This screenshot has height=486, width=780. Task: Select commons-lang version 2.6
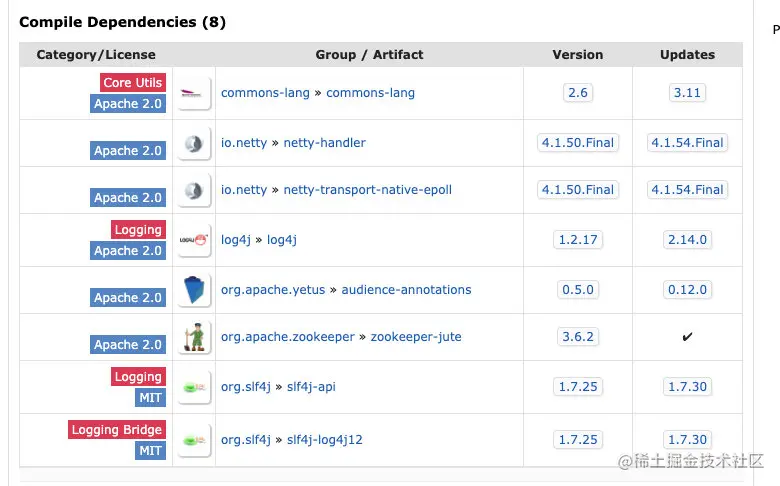pyautogui.click(x=578, y=93)
